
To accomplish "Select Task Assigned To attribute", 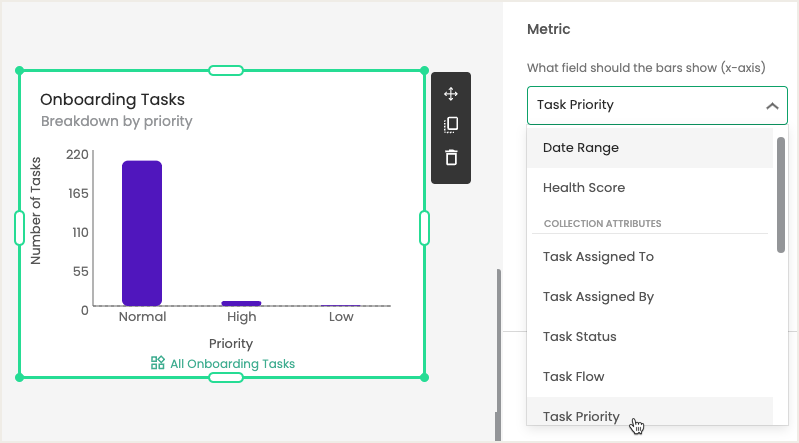I will click(x=650, y=256).
